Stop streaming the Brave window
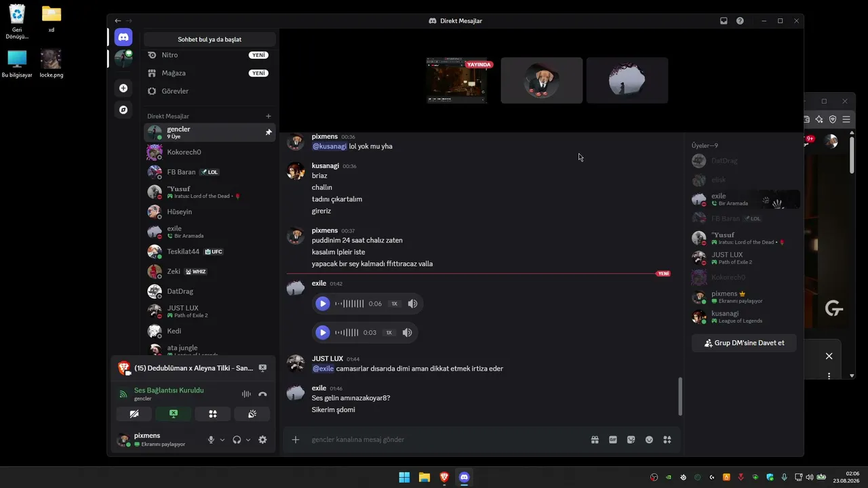 point(262,368)
